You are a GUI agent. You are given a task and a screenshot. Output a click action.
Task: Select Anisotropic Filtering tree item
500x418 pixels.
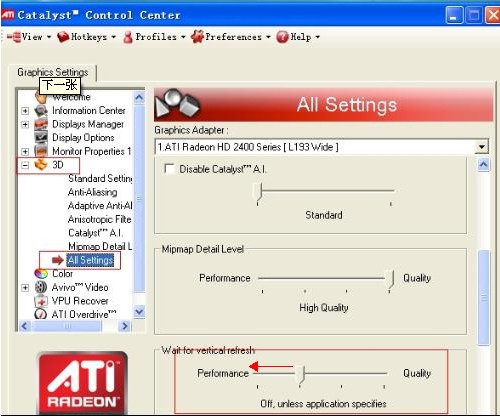point(99,219)
